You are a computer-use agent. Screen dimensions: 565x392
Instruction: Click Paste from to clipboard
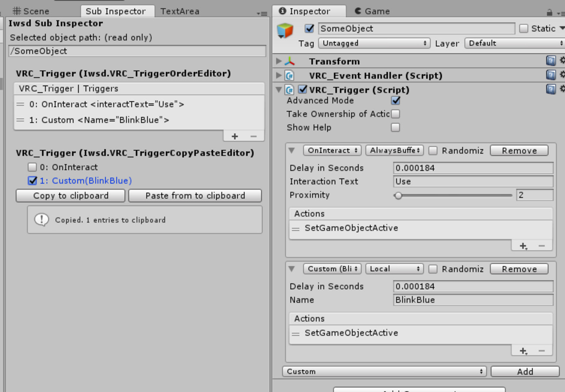195,196
